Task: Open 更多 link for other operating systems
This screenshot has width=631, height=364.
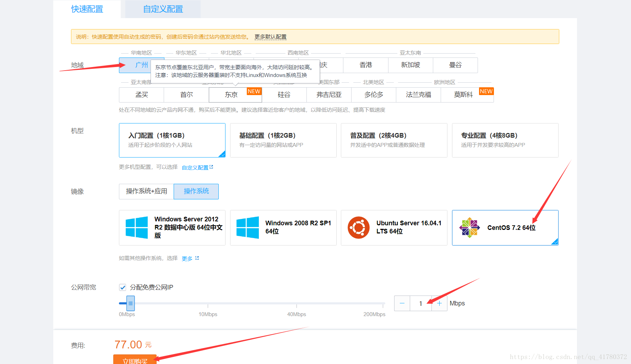Action: [x=187, y=259]
